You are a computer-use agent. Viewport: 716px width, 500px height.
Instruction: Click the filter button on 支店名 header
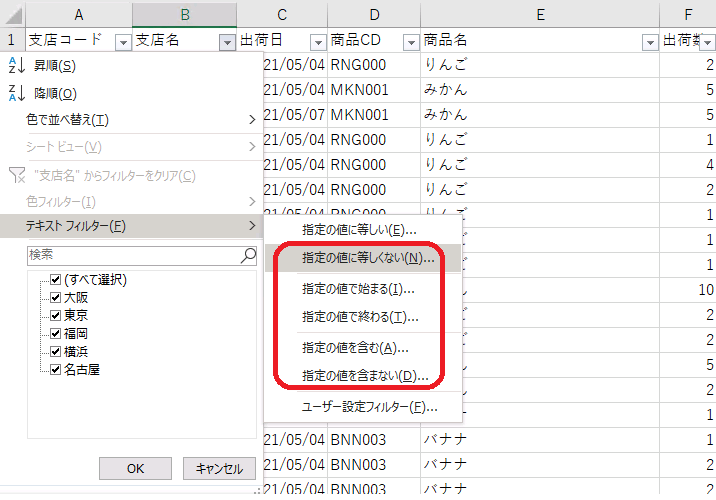[x=226, y=42]
